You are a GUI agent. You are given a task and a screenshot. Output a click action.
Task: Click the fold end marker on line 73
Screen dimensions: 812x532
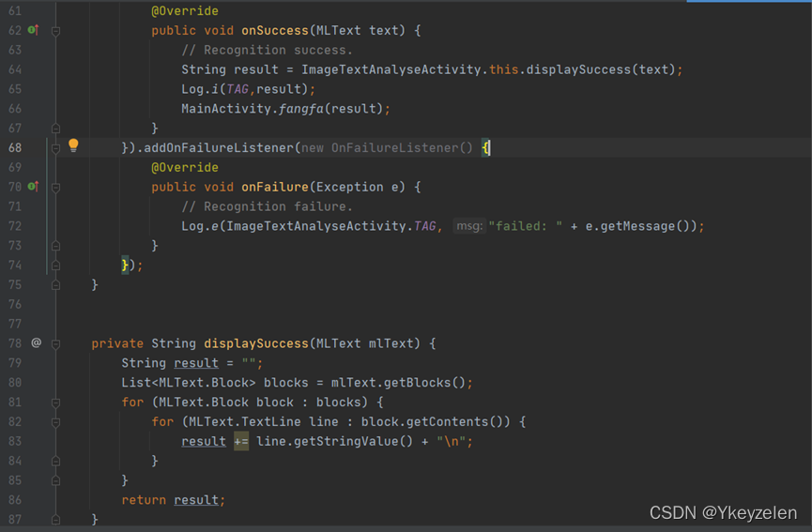56,246
